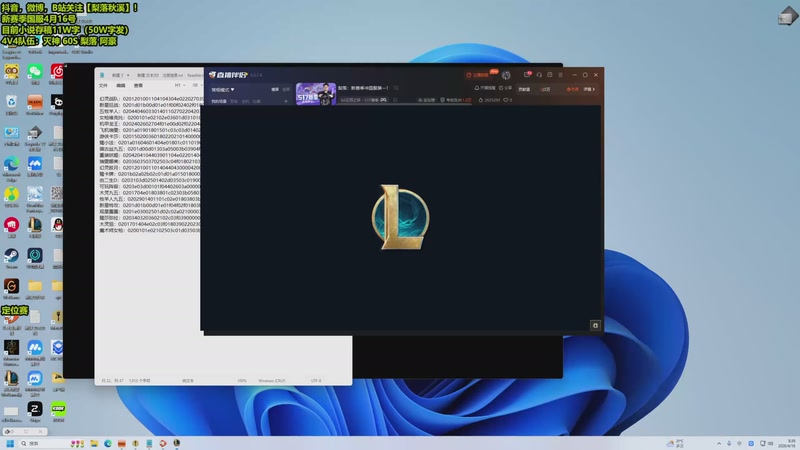Click the plus icon to add a scene
Image resolution: width=800 pixels, height=450 pixels.
tap(286, 101)
